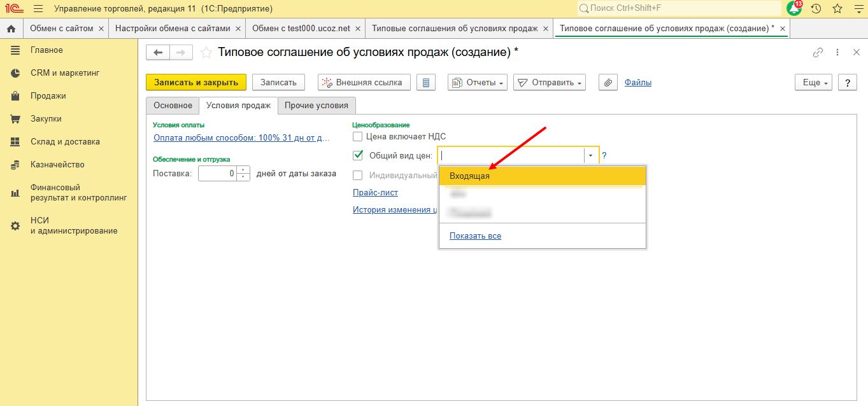This screenshot has height=406, width=868.
Task: Click the 'Показать все' link
Action: coord(475,236)
